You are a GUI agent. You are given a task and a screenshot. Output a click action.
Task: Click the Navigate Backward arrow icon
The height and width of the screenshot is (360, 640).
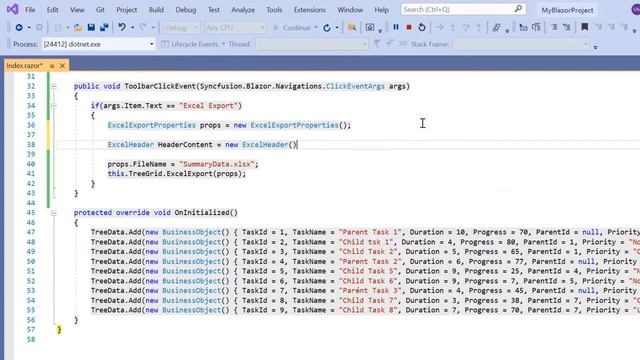(x=19, y=27)
